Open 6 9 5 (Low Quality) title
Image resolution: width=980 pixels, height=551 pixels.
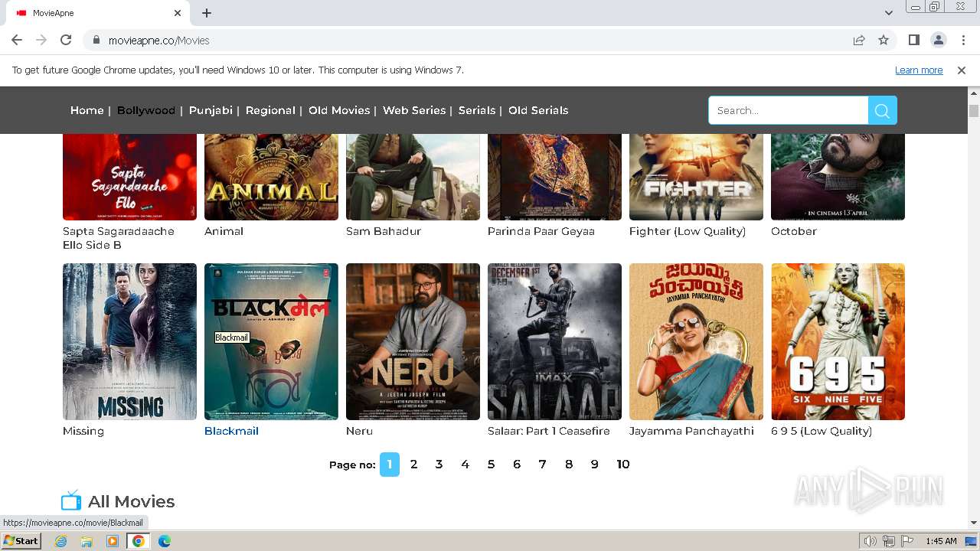[822, 431]
